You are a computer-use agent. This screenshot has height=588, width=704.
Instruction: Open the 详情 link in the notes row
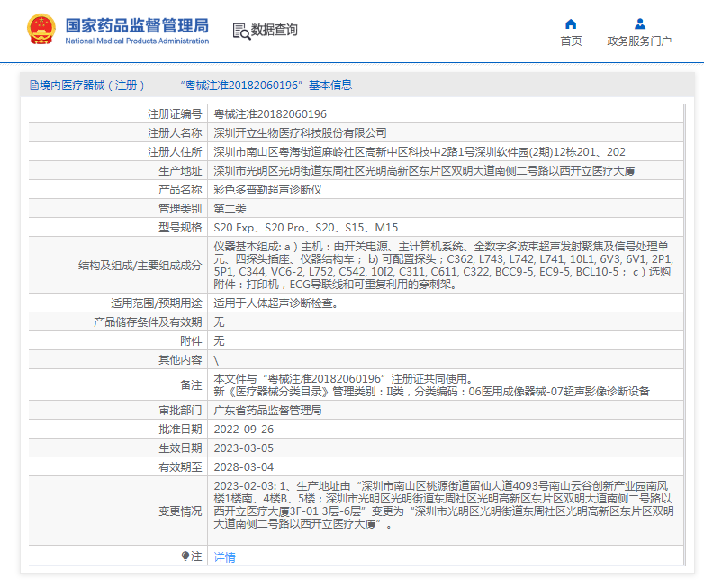[x=224, y=557]
